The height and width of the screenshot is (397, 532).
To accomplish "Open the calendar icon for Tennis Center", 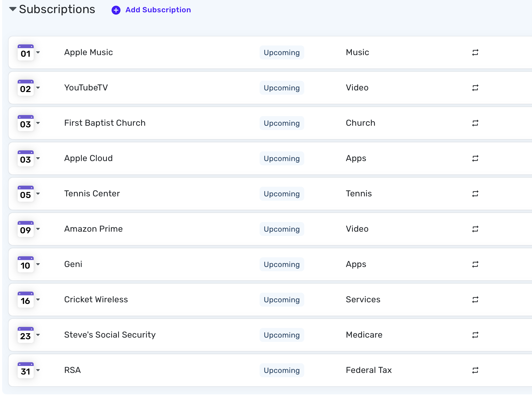I will click(x=26, y=194).
